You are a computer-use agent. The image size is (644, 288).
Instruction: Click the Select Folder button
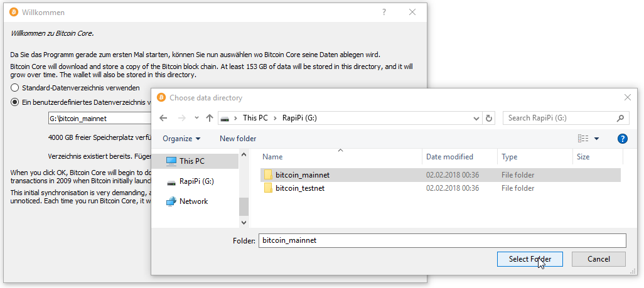530,259
